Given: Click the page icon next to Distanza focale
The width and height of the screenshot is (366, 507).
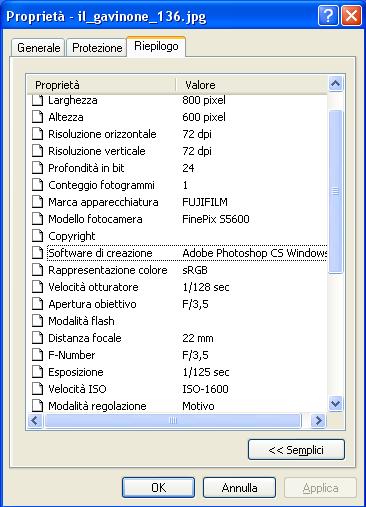Looking at the screenshot, I should tap(37, 338).
